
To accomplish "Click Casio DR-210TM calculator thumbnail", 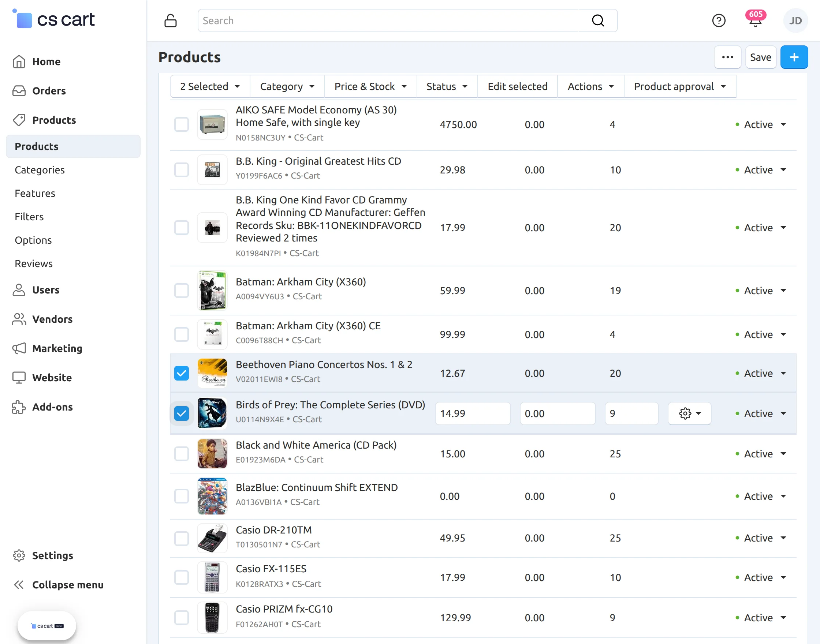I will [212, 538].
